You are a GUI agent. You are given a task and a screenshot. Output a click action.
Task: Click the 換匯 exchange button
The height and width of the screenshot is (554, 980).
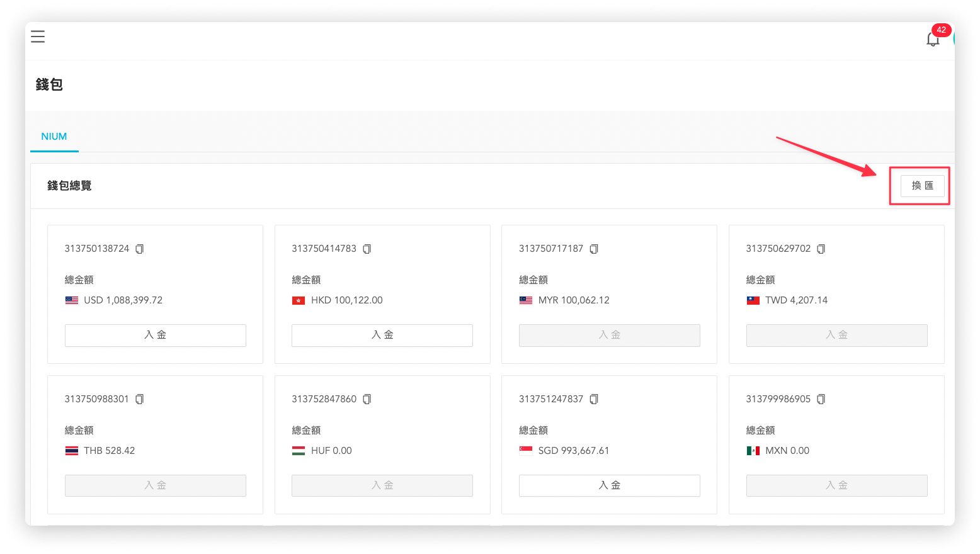pyautogui.click(x=923, y=186)
